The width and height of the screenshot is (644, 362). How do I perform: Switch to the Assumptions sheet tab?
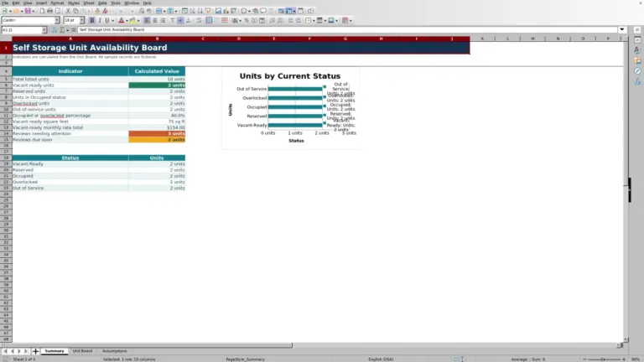[x=115, y=351]
